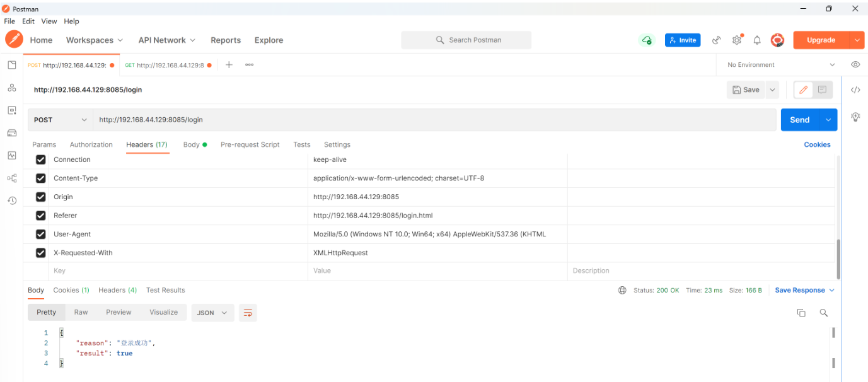The image size is (868, 382).
Task: Click the Invite button
Action: pyautogui.click(x=683, y=40)
